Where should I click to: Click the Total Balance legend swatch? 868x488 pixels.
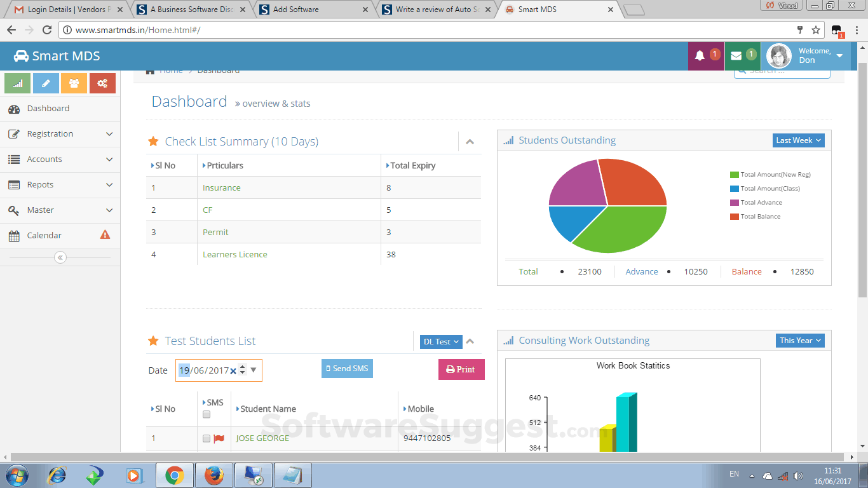(735, 217)
